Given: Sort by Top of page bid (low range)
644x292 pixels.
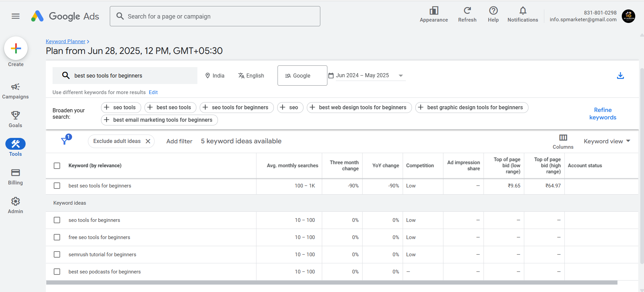Looking at the screenshot, I should pos(507,166).
